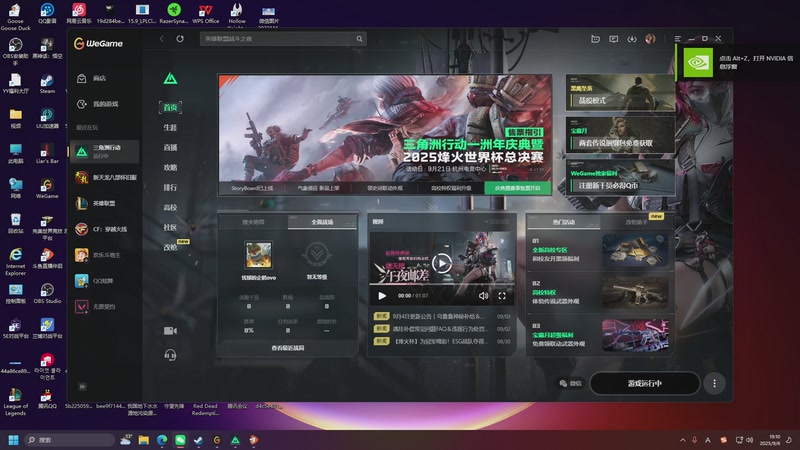Image resolution: width=800 pixels, height=450 pixels.
Task: Play the video with center play button
Action: pos(442,263)
